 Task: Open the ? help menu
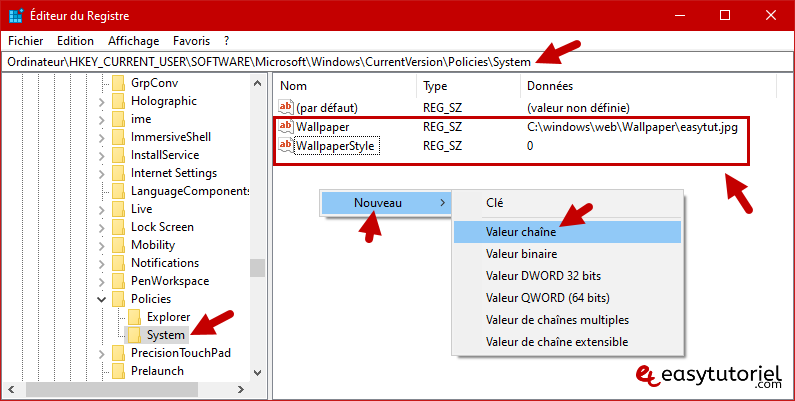(227, 41)
